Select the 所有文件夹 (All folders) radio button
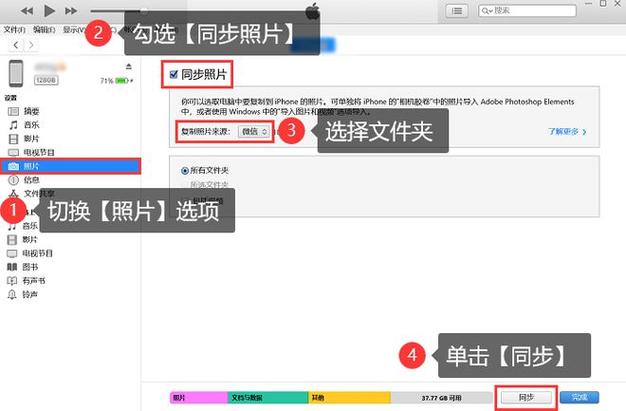 (x=176, y=171)
